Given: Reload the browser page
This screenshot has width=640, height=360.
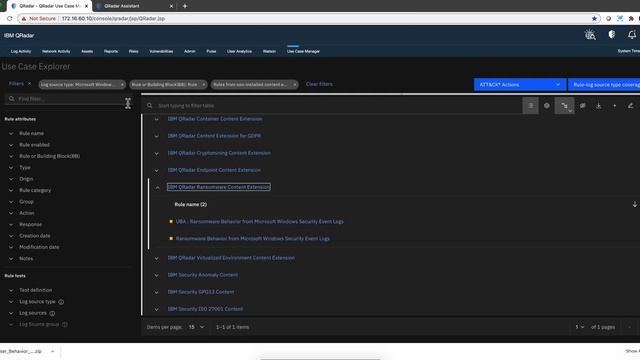Looking at the screenshot, I should click(x=9, y=18).
